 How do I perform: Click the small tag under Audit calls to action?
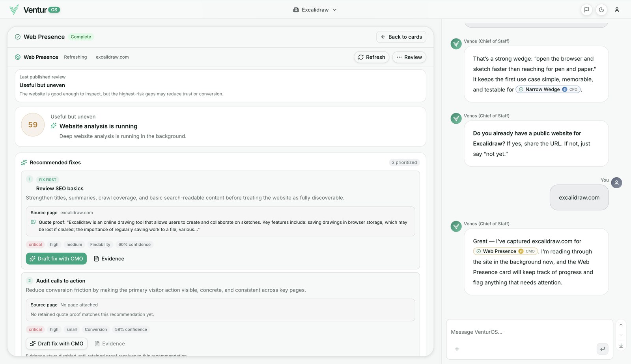71,330
